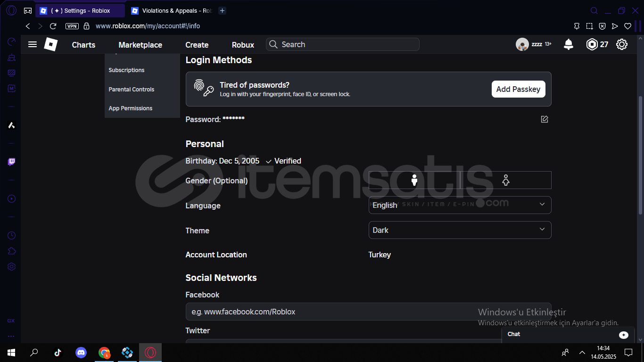Click the padlock site security icon
This screenshot has width=644, height=362.
(x=86, y=26)
